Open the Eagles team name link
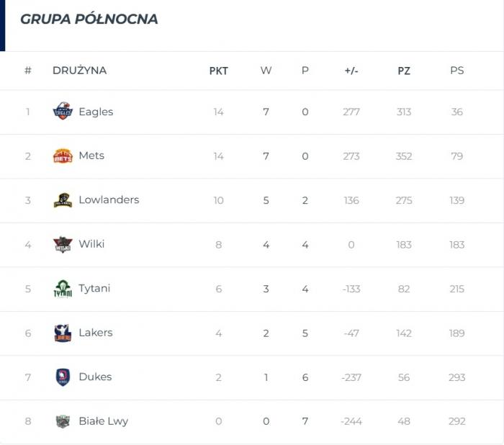The width and height of the screenshot is (504, 445). coord(96,112)
